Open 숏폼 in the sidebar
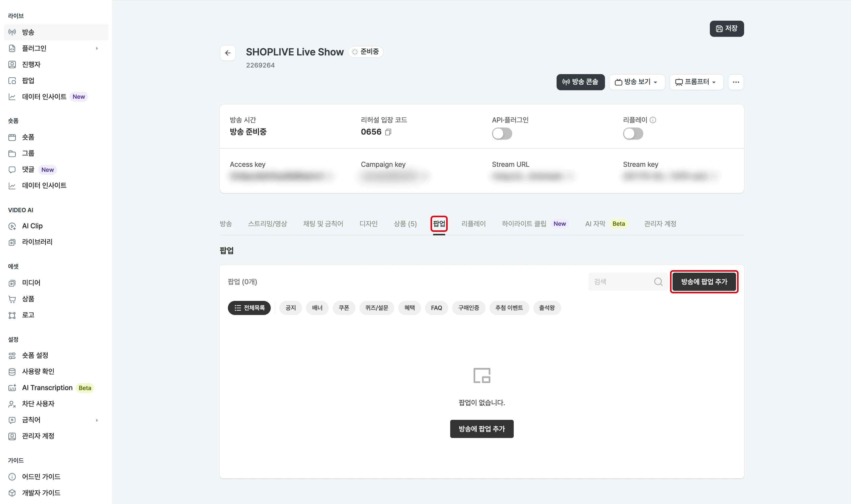The width and height of the screenshot is (851, 504). 56,137
